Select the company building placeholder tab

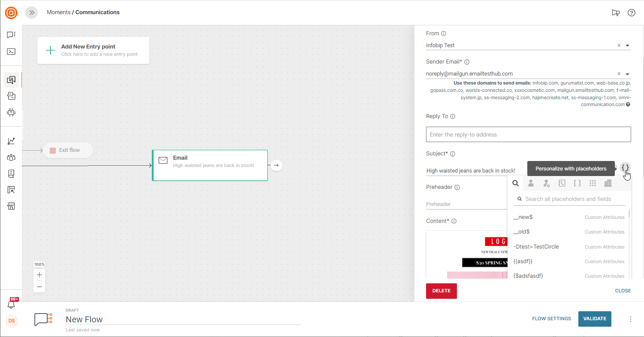coord(608,183)
